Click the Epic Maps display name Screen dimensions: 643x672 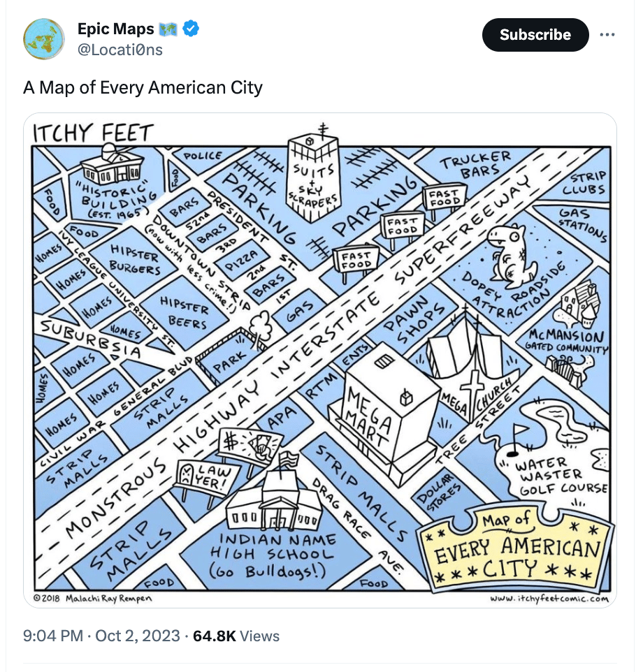(116, 29)
